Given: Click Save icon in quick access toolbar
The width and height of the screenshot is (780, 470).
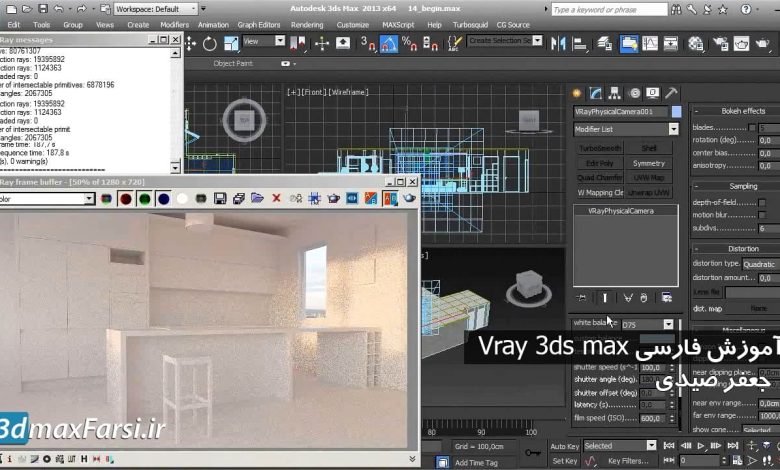Looking at the screenshot, I should coord(43,8).
